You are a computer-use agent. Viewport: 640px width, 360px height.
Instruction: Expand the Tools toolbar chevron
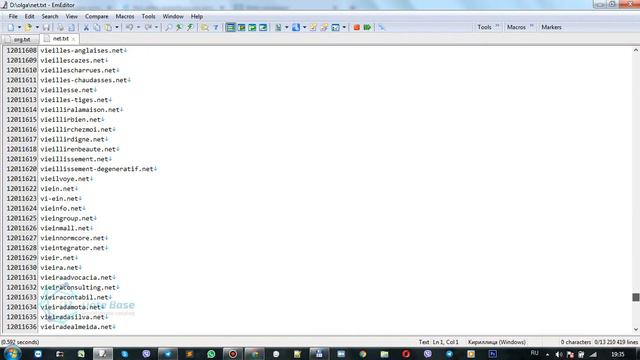(497, 26)
